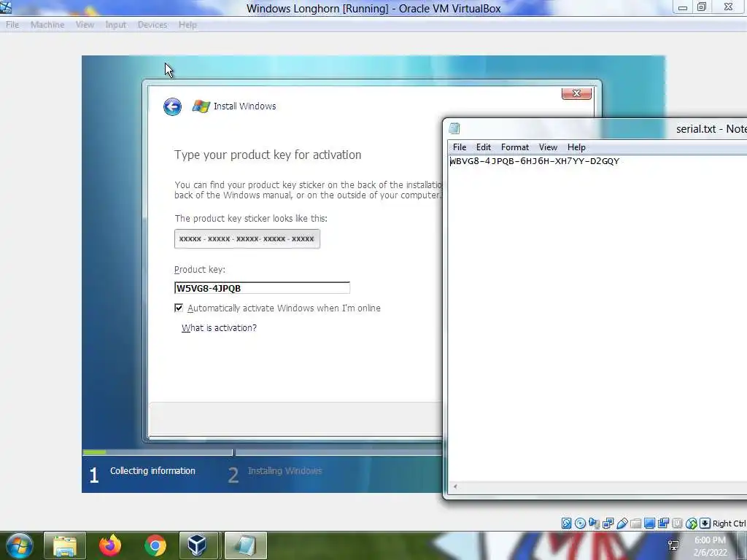The image size is (747, 560).
Task: Open the audio status indicator icon
Action: (594, 524)
